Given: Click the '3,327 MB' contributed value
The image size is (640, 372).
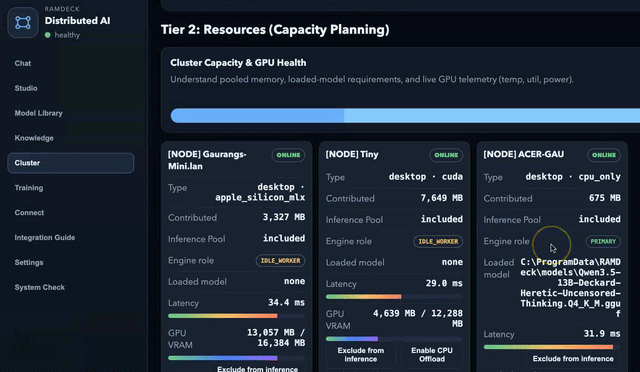Looking at the screenshot, I should (x=284, y=217).
